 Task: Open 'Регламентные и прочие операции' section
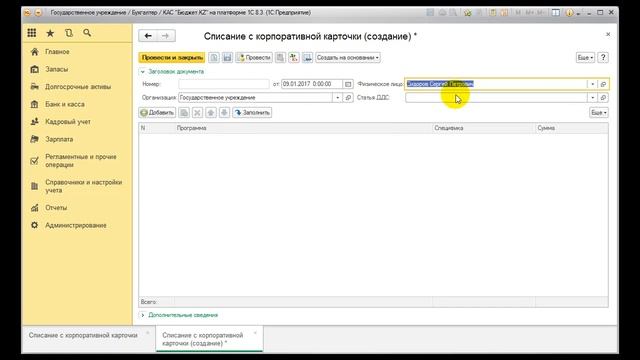coord(80,161)
